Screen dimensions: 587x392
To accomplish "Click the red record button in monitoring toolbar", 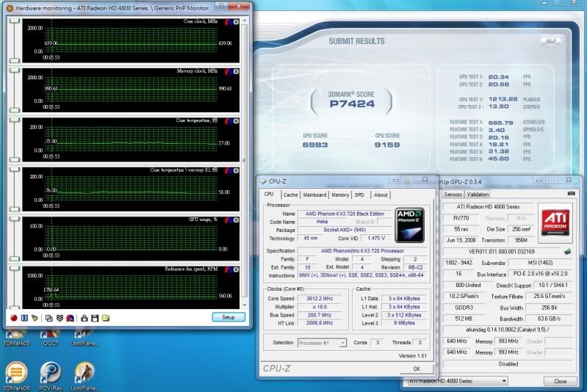I will [14, 318].
